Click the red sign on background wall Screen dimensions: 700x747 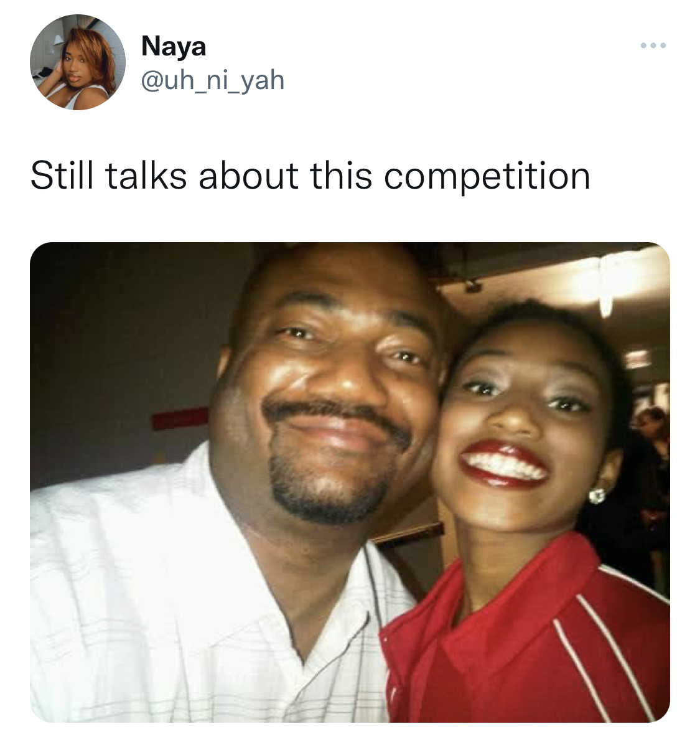[180, 418]
